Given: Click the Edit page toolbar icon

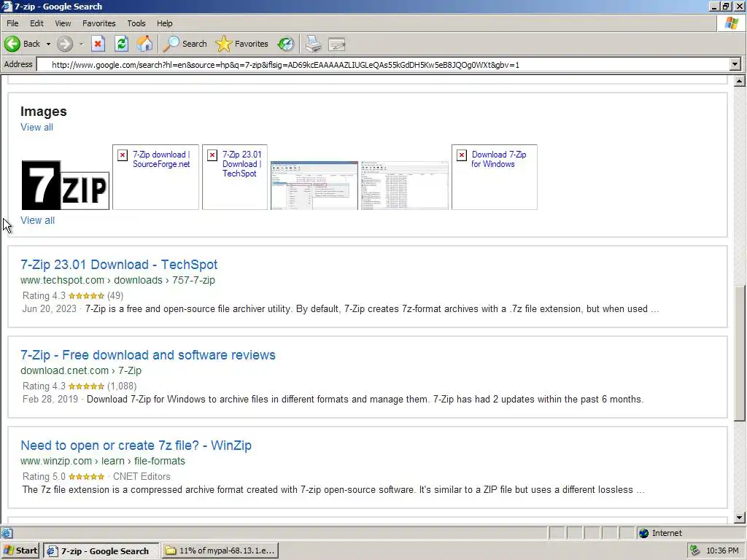Looking at the screenshot, I should point(337,44).
